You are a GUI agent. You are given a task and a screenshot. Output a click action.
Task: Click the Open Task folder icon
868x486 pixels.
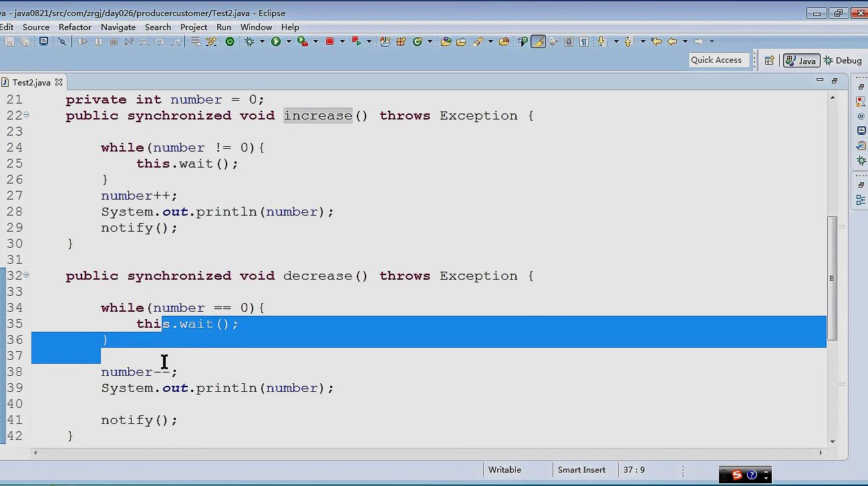point(461,41)
